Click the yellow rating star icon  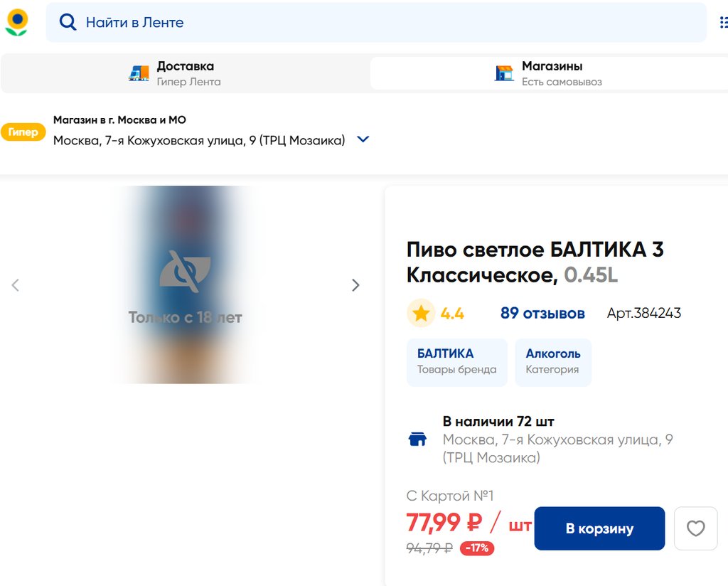421,314
